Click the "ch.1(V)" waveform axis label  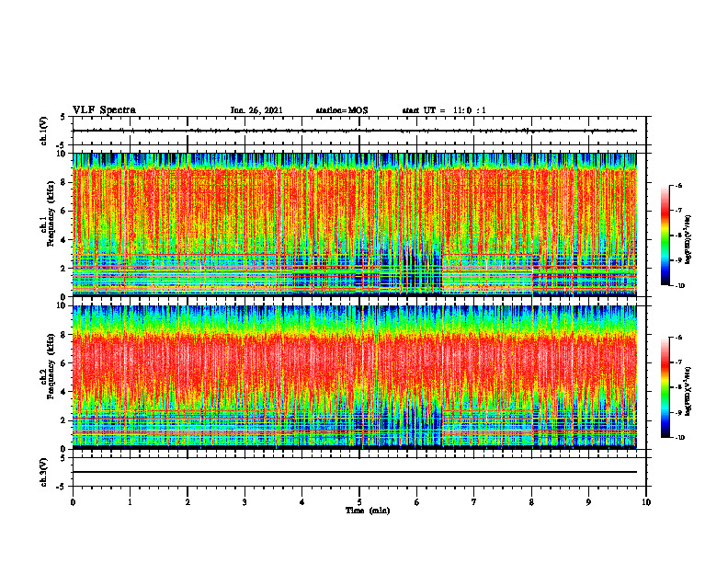click(43, 131)
